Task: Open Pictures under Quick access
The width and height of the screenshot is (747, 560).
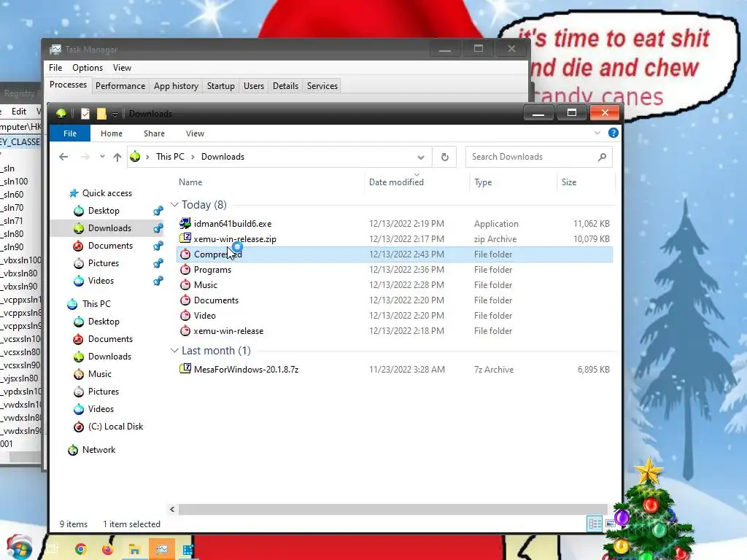Action: [103, 262]
